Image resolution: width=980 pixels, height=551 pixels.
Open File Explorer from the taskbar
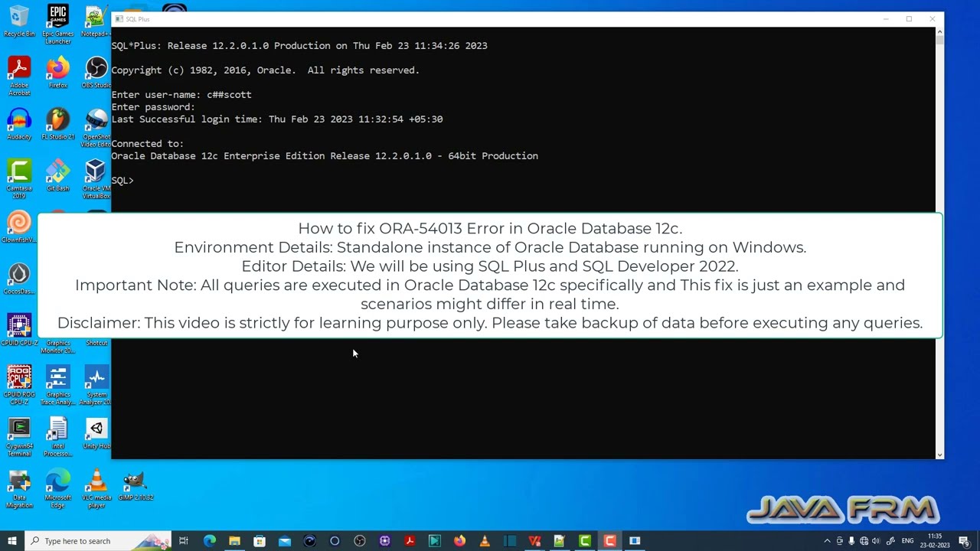tap(234, 541)
